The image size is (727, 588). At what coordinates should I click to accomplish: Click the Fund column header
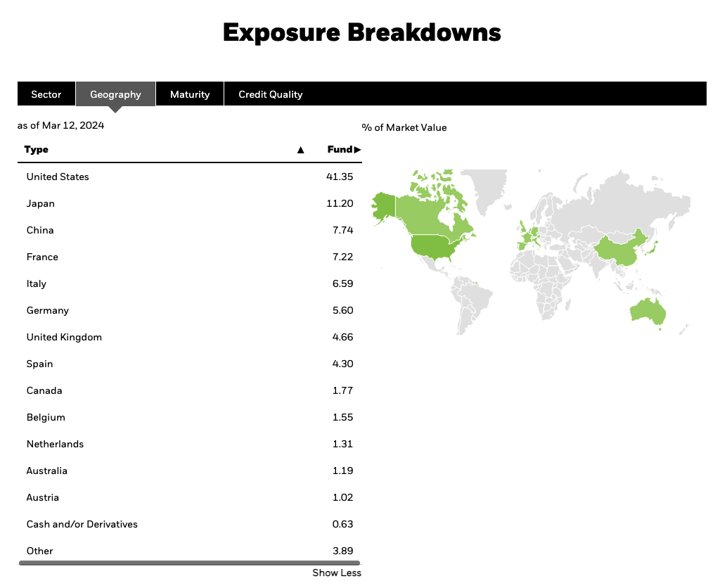[339, 150]
